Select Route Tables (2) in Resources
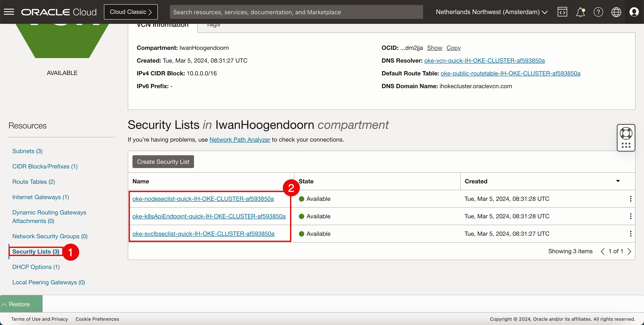Screen dimensions: 644x325 click(33, 182)
